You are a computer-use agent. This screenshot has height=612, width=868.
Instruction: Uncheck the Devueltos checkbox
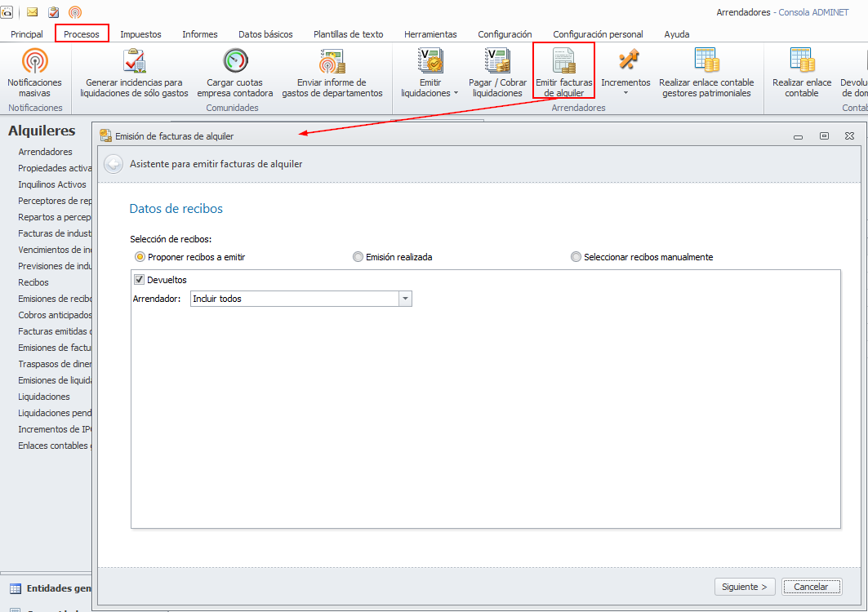[x=140, y=279]
